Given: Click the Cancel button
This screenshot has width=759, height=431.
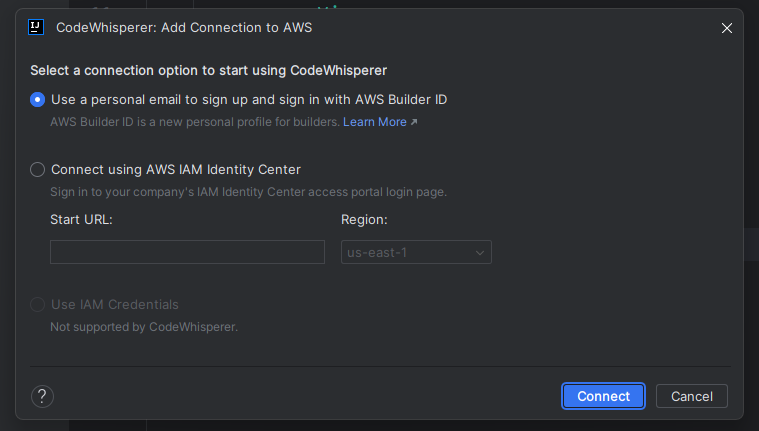Looking at the screenshot, I should point(692,396).
